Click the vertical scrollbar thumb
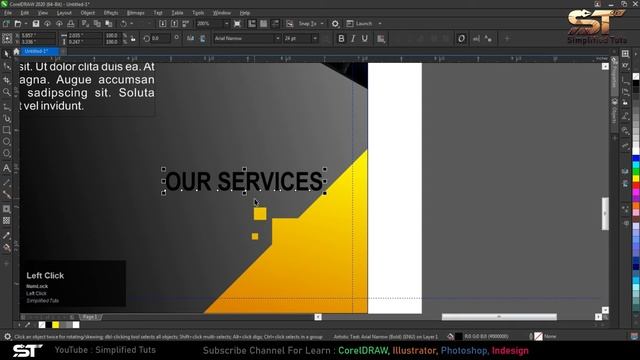 pos(605,213)
